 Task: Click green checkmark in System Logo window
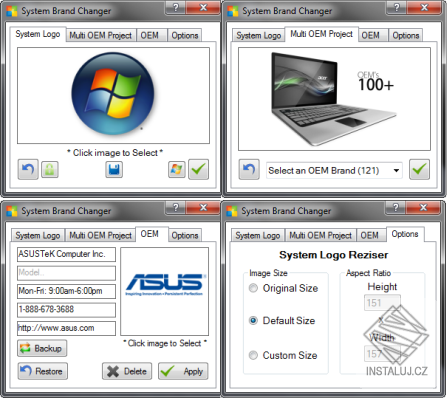pos(199,169)
